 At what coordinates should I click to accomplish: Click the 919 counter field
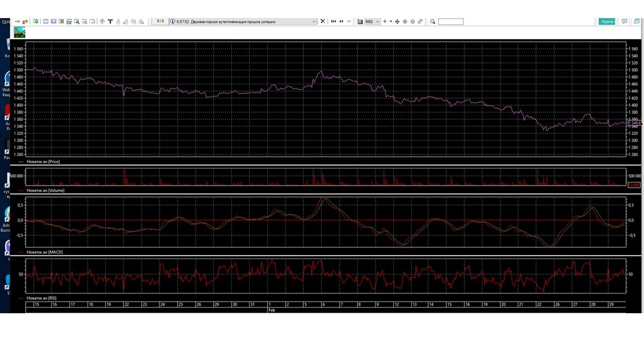pyautogui.click(x=160, y=21)
